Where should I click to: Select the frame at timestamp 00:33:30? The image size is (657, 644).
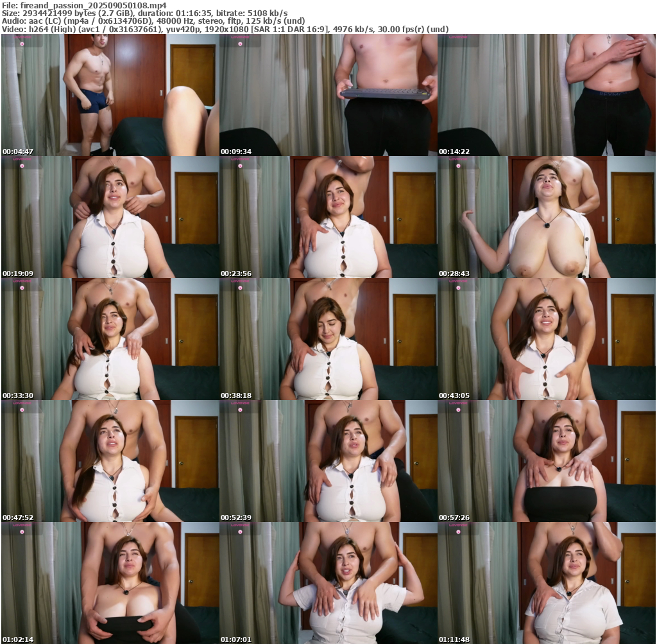tap(110, 339)
